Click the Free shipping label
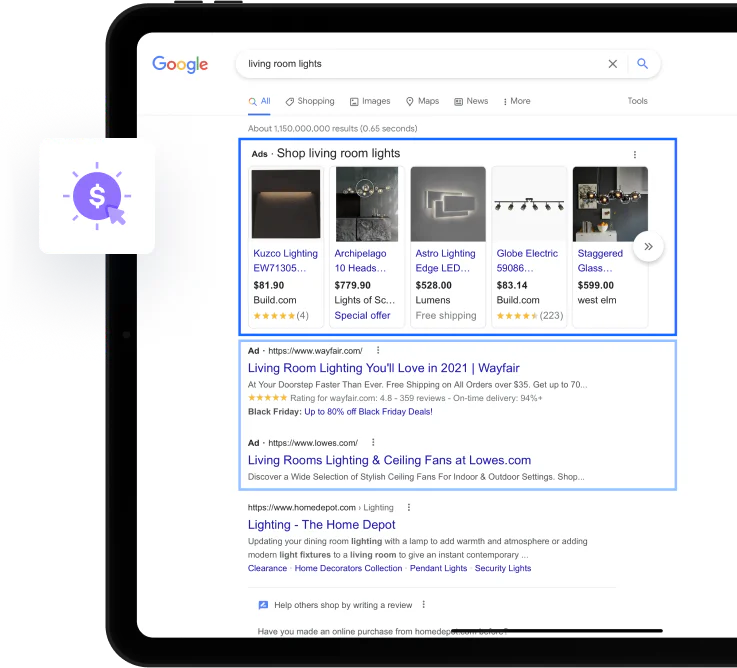 446,315
